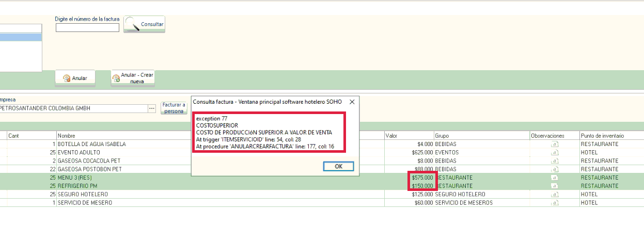Click the Consultar search button

[x=144, y=24]
